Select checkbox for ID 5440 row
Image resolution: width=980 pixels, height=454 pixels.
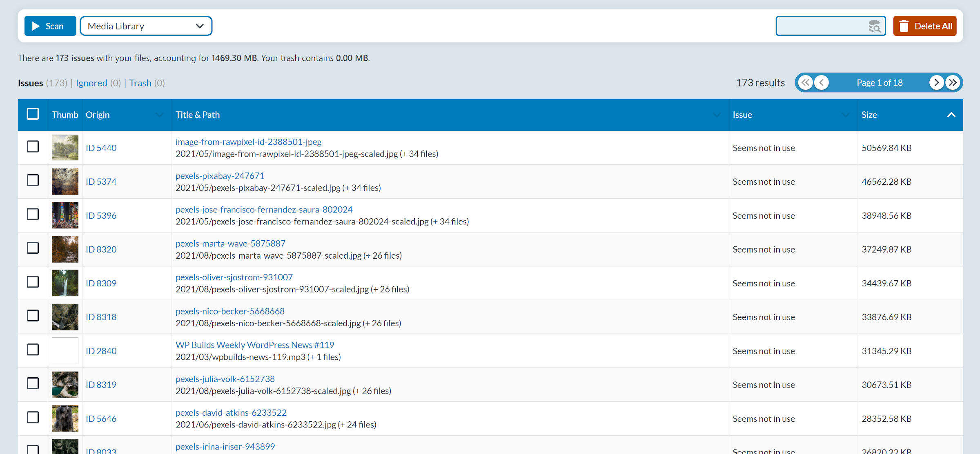pos(33,146)
